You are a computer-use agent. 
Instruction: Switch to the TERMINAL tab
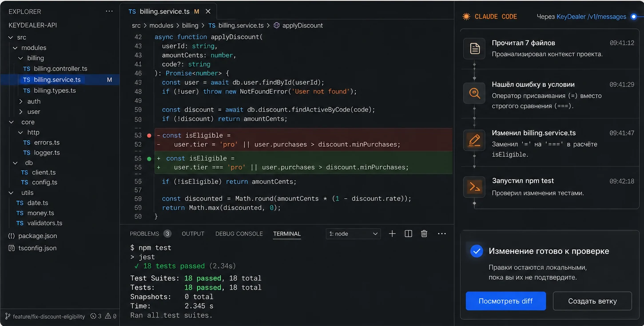(x=287, y=234)
